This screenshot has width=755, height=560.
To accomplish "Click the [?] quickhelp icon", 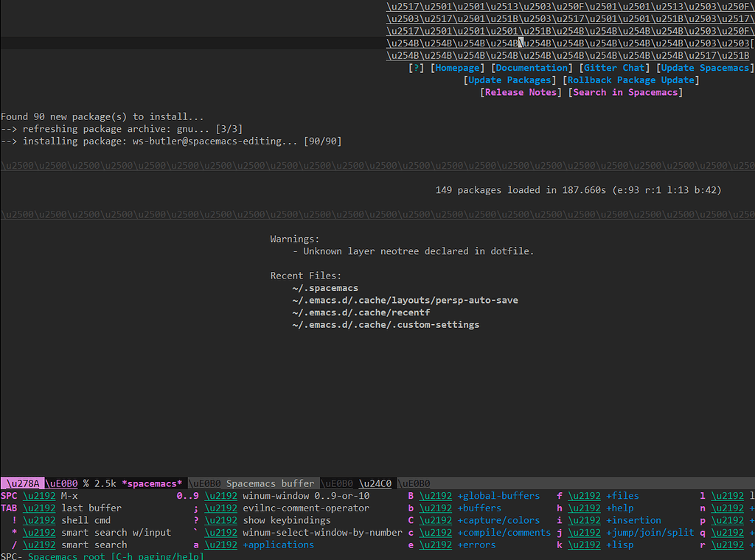I will click(415, 67).
